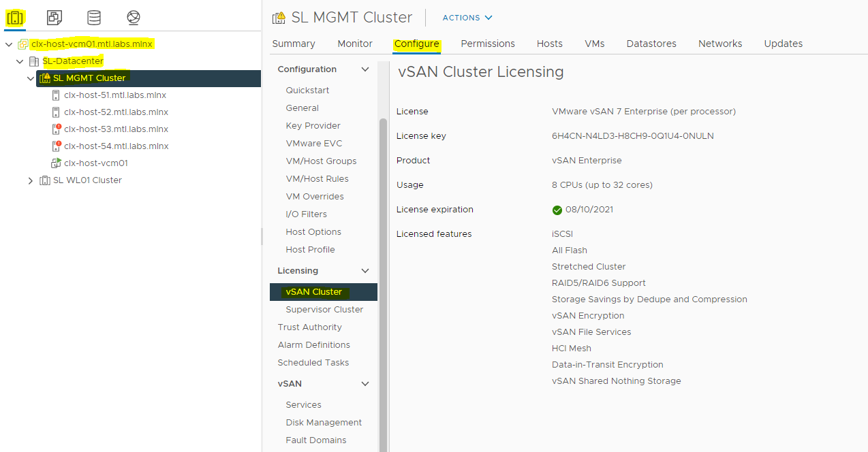
Task: Open VM/Host Groups settings
Action: click(x=322, y=161)
